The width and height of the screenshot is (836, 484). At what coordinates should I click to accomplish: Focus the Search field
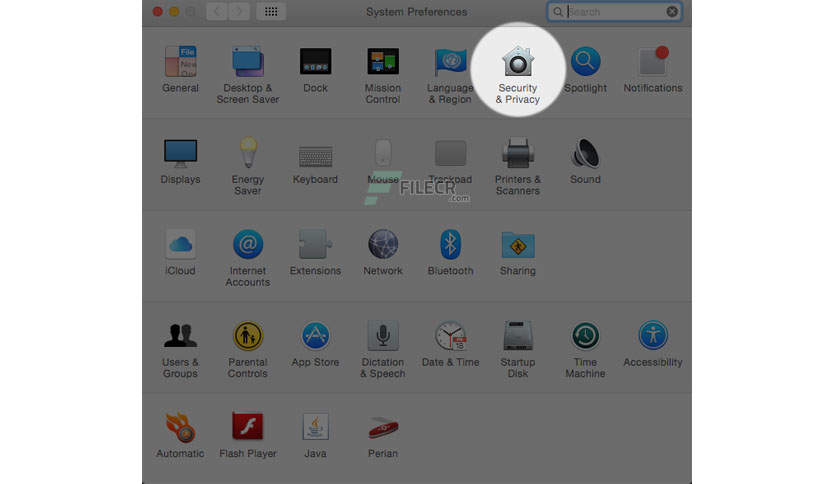pos(615,12)
